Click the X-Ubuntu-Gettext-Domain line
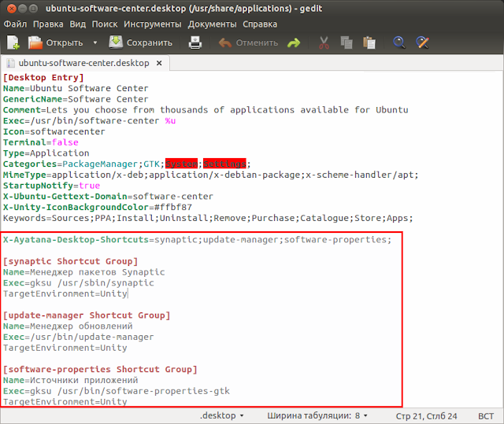 108,196
